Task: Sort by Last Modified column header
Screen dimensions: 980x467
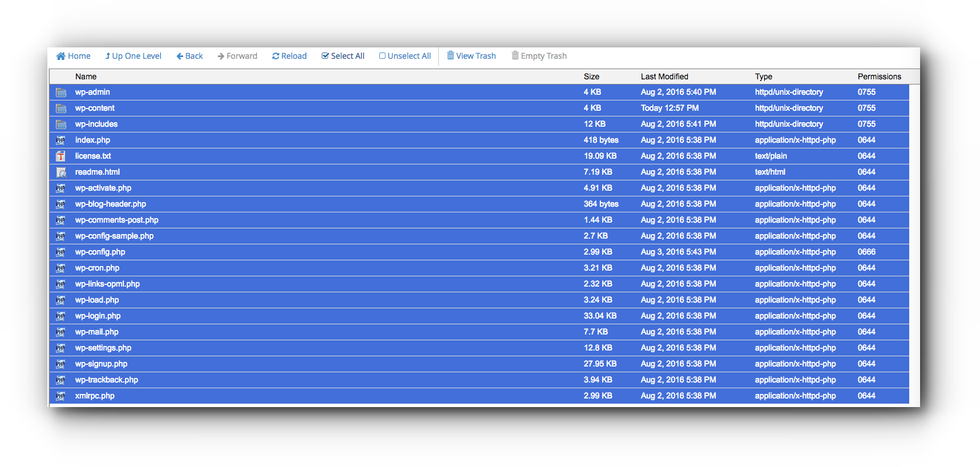Action: (664, 77)
